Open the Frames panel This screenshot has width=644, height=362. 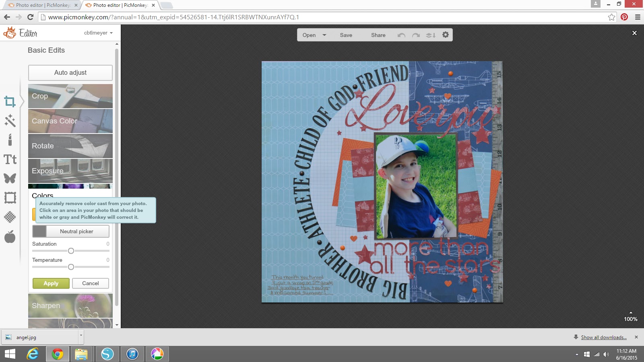tap(10, 197)
